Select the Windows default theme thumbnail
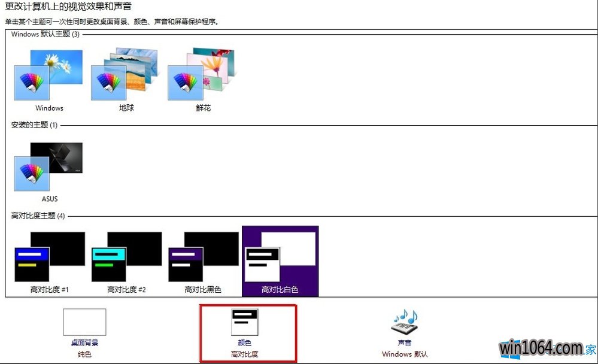598x364 pixels. pos(48,75)
